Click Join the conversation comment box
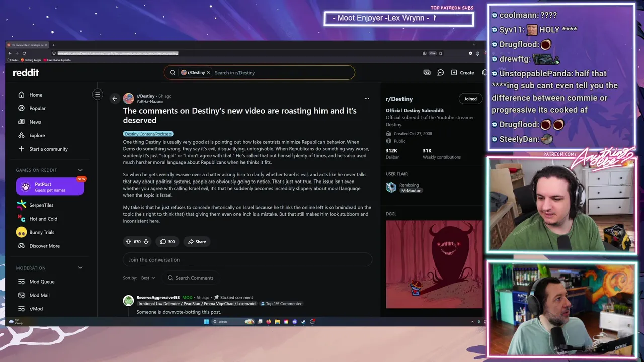644x362 pixels. [x=247, y=260]
